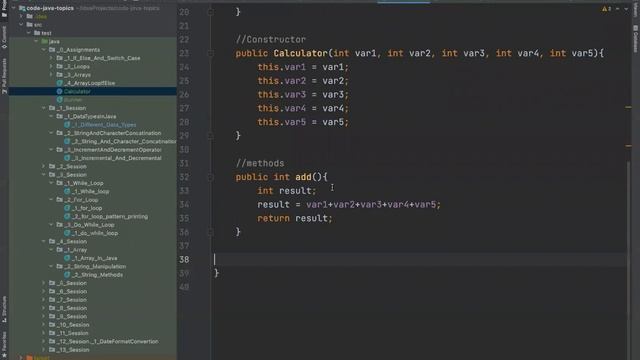Open the Commit tool window tab
The width and height of the screenshot is (640, 360).
click(x=4, y=37)
